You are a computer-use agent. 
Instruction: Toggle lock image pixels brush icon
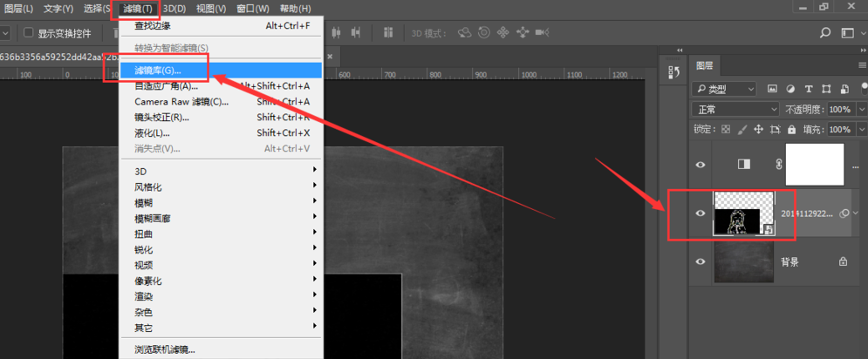click(742, 130)
